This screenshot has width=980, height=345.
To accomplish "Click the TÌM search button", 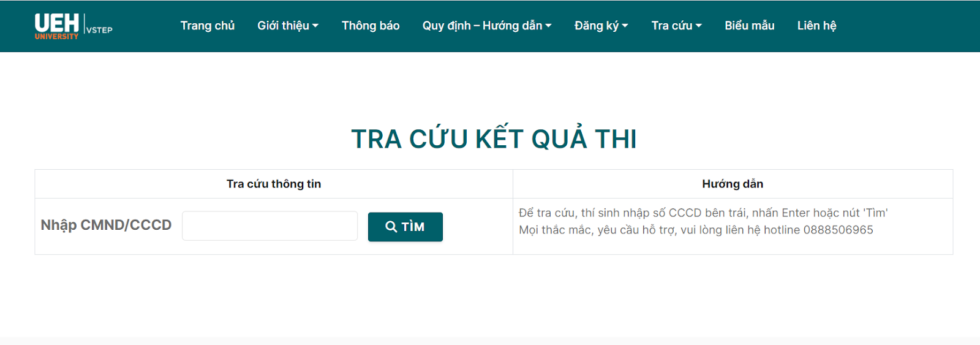I will pos(405,227).
